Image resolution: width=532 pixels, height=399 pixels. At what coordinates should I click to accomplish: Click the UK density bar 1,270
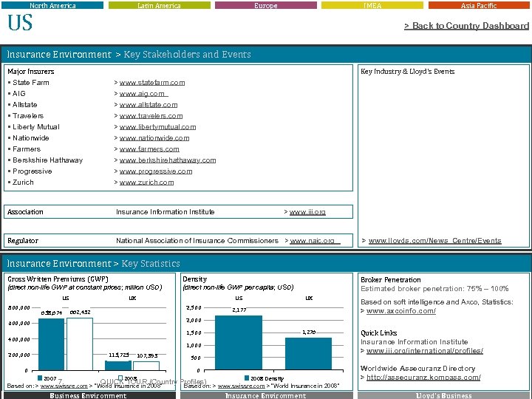(308, 353)
